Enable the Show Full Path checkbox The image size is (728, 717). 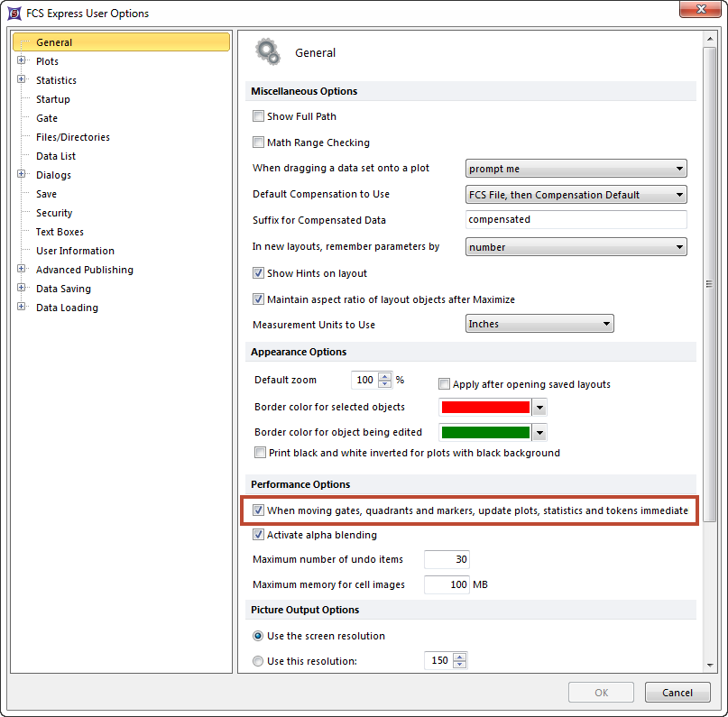pyautogui.click(x=259, y=116)
